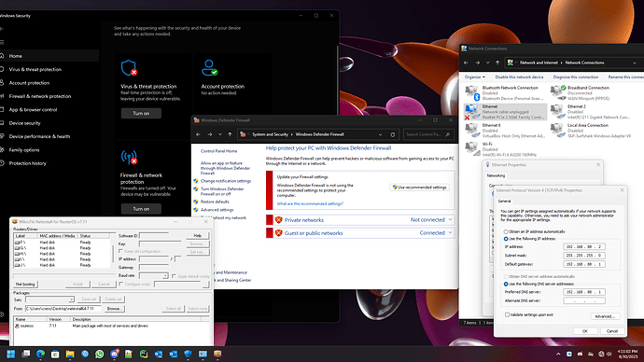This screenshot has width=644, height=362.
Task: Click Netinstall From path field
Action: (x=63, y=309)
